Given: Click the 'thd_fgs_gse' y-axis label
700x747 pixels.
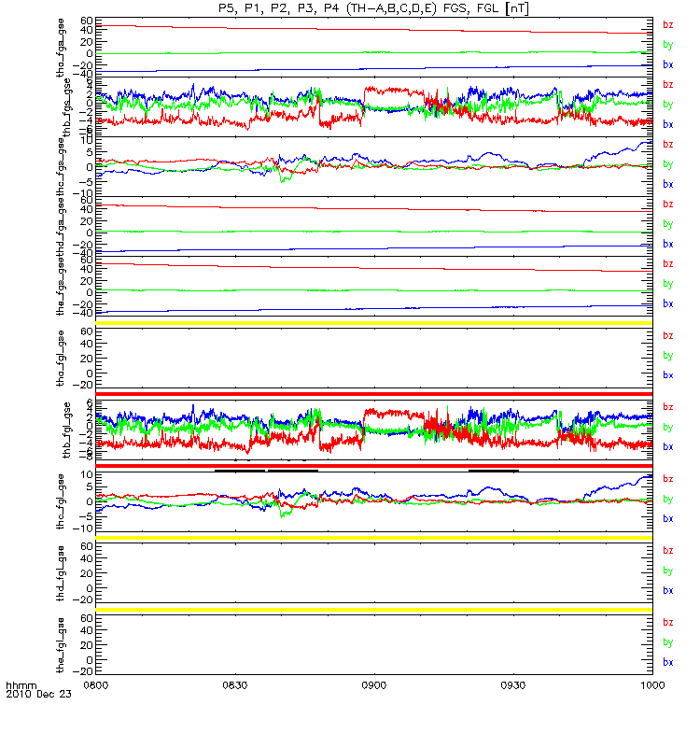Looking at the screenshot, I should (61, 227).
